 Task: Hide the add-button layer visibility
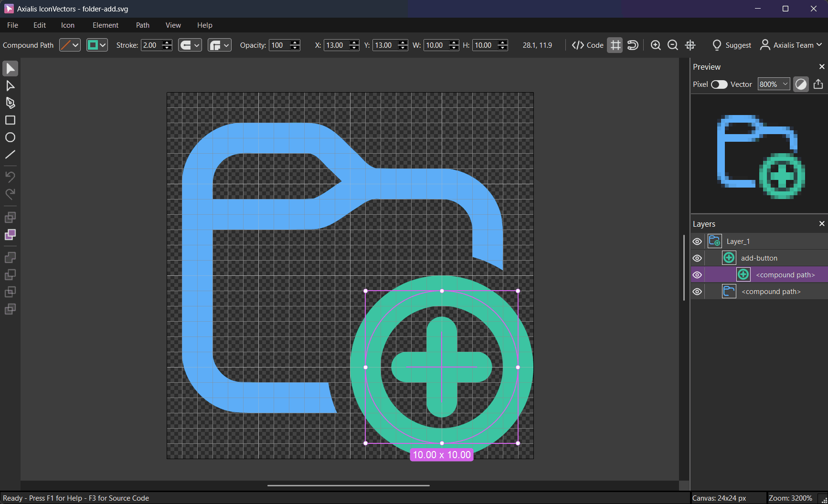(697, 258)
